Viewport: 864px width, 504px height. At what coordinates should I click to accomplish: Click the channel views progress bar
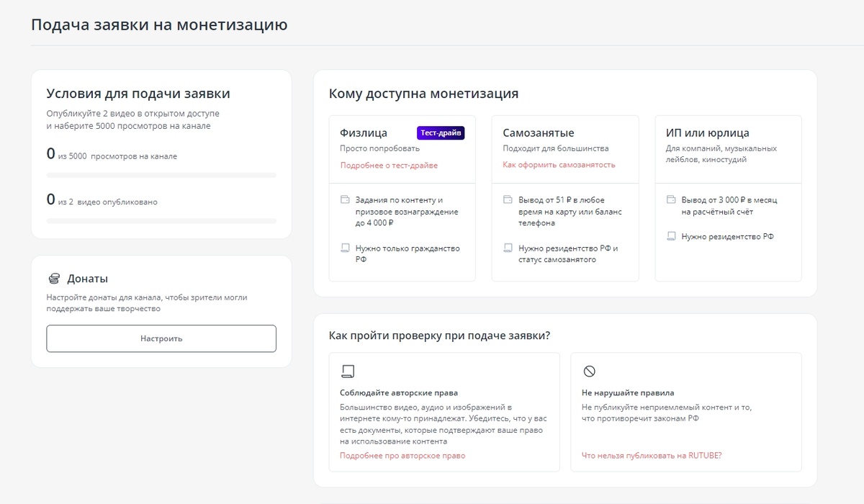coord(161,175)
